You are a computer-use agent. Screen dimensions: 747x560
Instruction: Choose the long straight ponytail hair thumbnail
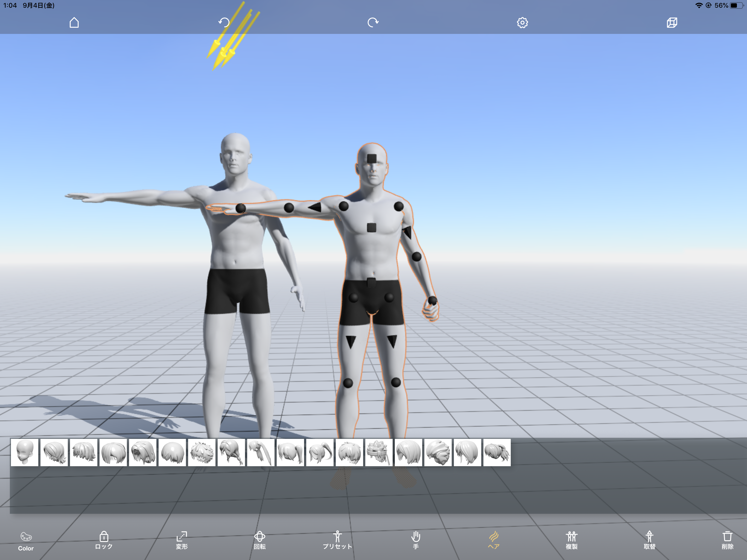pyautogui.click(x=261, y=453)
